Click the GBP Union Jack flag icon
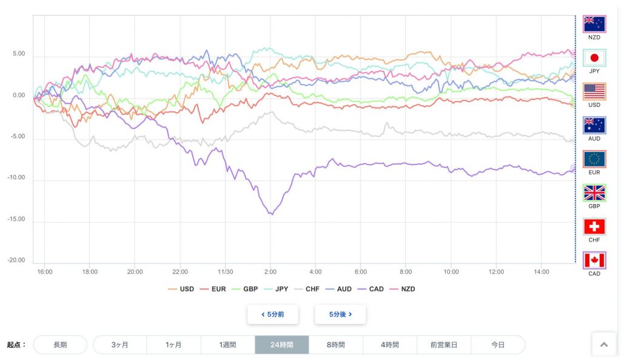This screenshot has width=621, height=364. pyautogui.click(x=594, y=193)
